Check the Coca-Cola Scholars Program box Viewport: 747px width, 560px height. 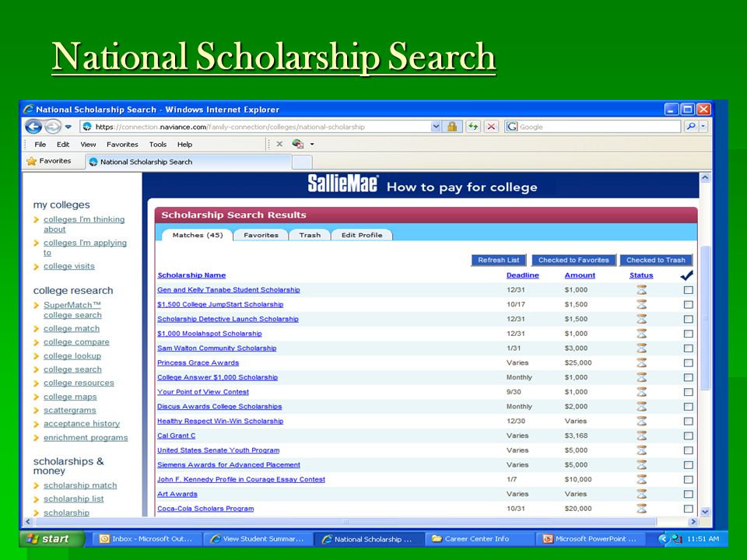[688, 509]
